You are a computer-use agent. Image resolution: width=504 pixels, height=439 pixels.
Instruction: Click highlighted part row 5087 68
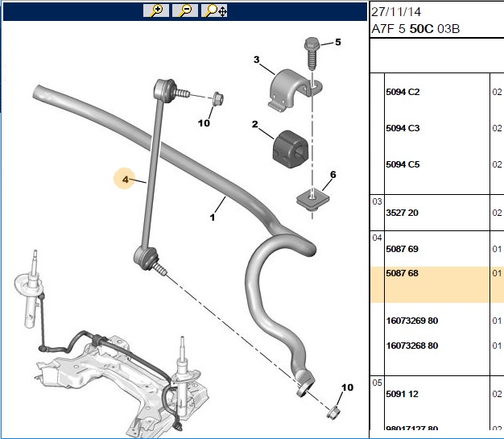[437, 284]
